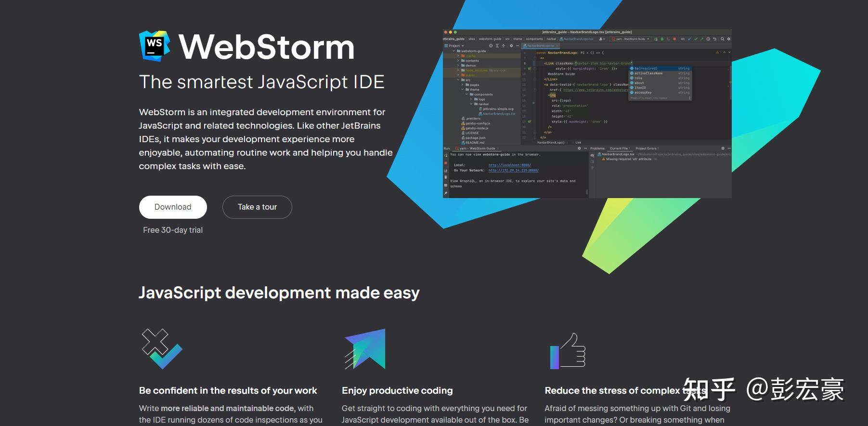Choose 'role' completion suggestion
This screenshot has width=868, height=426.
pyautogui.click(x=661, y=78)
